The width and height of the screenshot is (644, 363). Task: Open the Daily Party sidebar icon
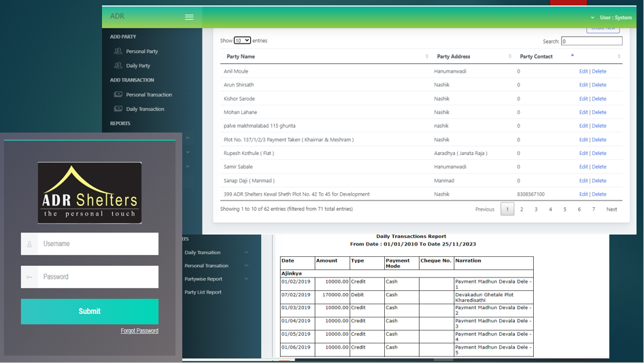point(118,65)
